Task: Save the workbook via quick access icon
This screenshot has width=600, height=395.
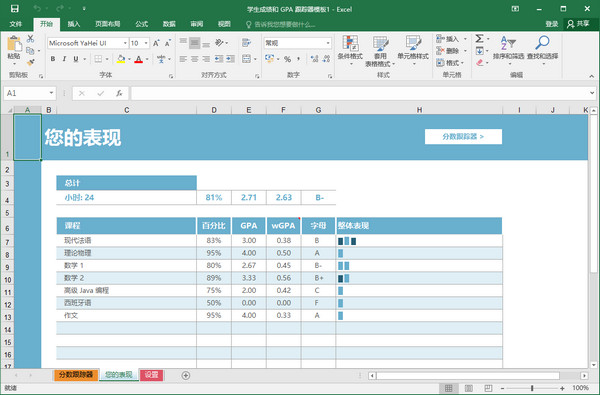Action: (15, 8)
